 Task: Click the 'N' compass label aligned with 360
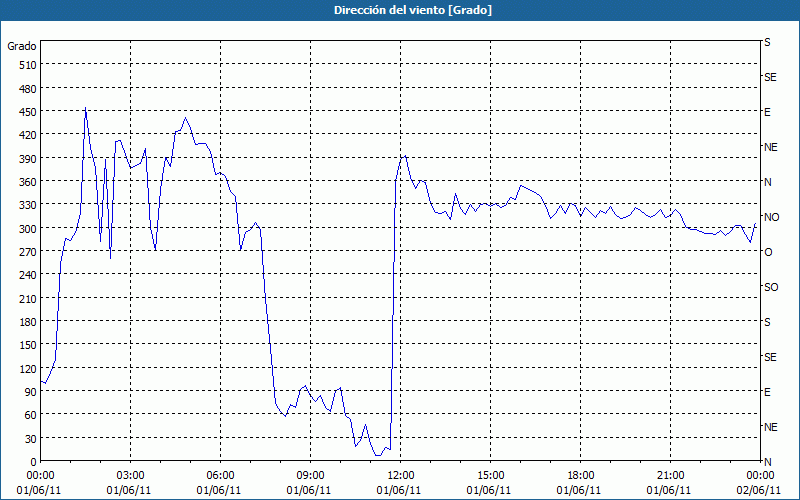767,182
